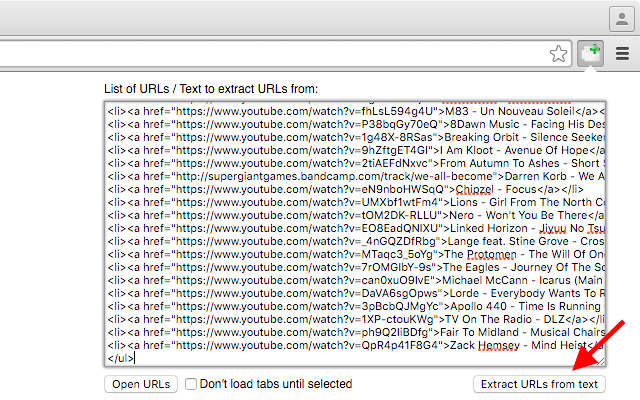Image resolution: width=640 pixels, height=400 pixels.
Task: Open the Chrome hamburger menu
Action: coord(622,53)
